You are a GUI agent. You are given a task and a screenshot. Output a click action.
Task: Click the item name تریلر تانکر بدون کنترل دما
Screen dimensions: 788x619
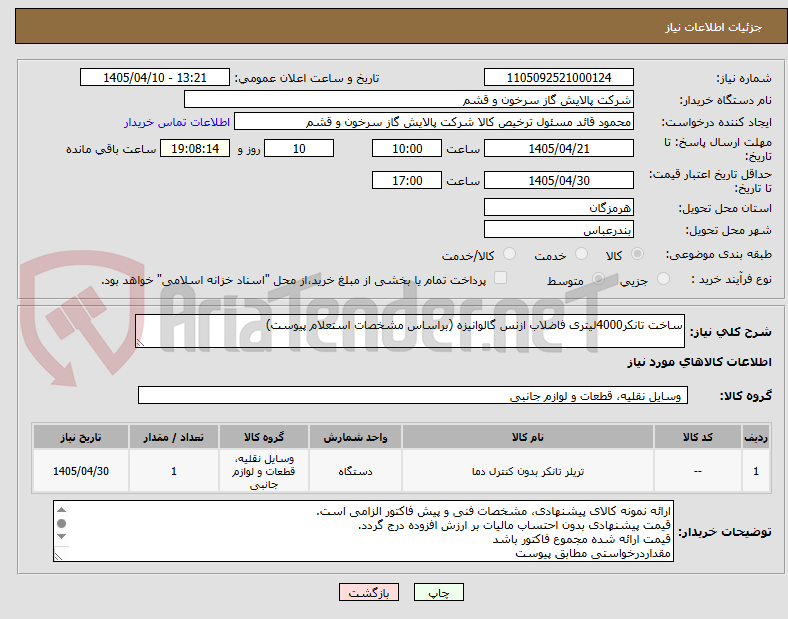coord(528,471)
